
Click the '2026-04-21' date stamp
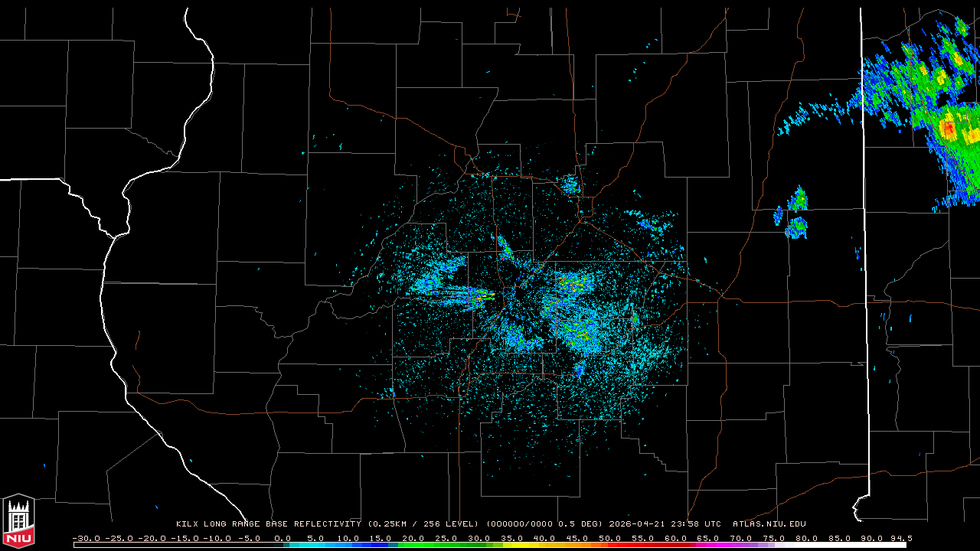click(637, 524)
